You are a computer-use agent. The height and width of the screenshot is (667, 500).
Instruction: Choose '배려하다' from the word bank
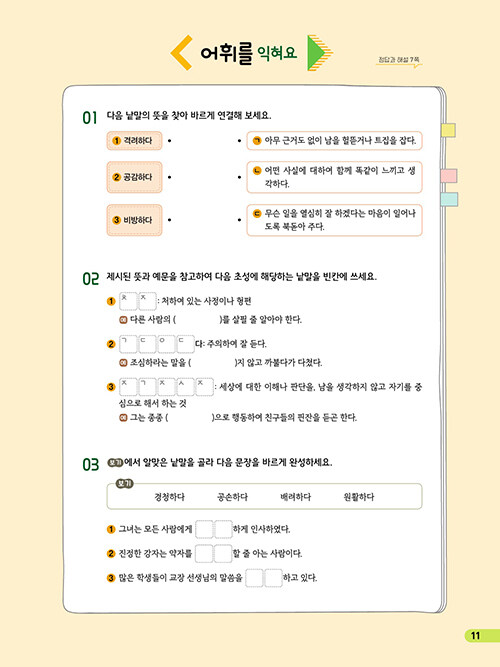(295, 497)
